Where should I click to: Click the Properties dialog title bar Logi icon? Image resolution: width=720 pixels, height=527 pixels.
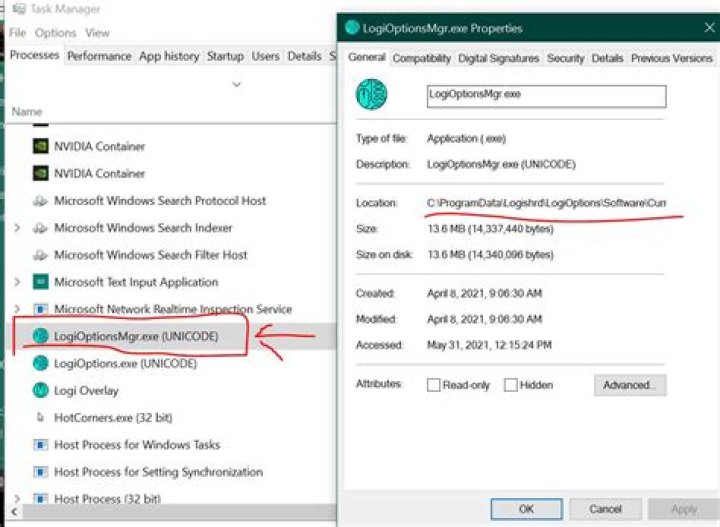click(352, 28)
